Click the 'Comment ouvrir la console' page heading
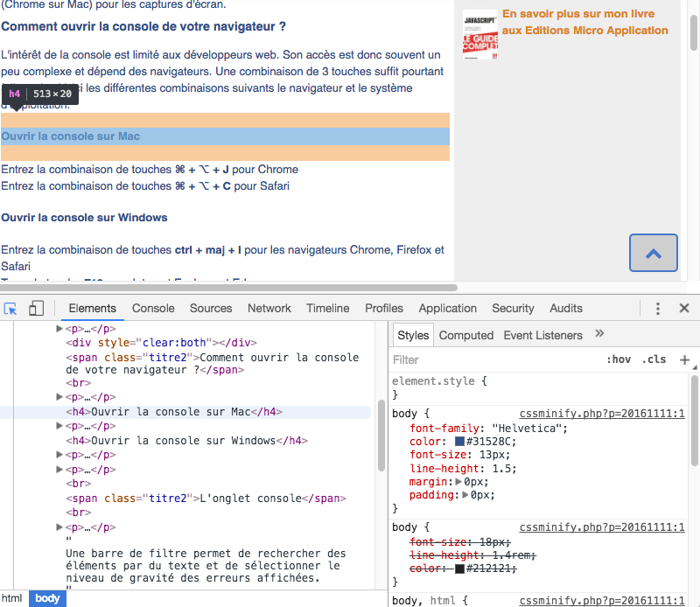The width and height of the screenshot is (700, 607). (143, 26)
